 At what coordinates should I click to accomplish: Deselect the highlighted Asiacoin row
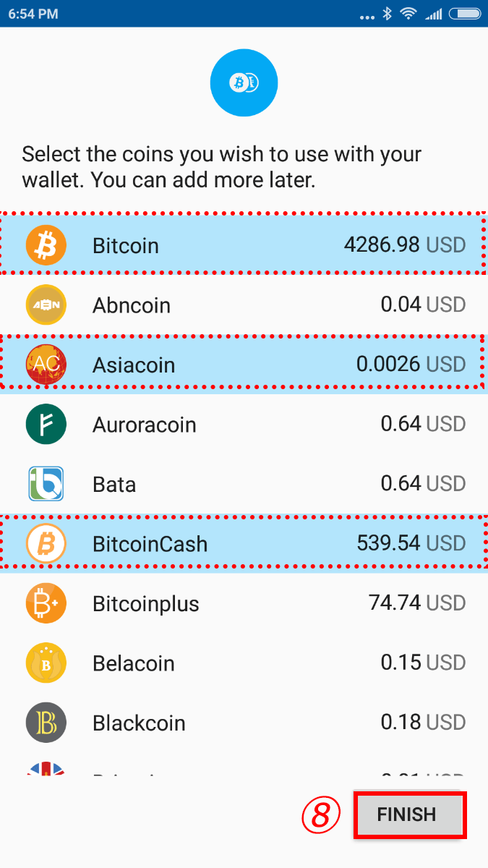point(244,365)
